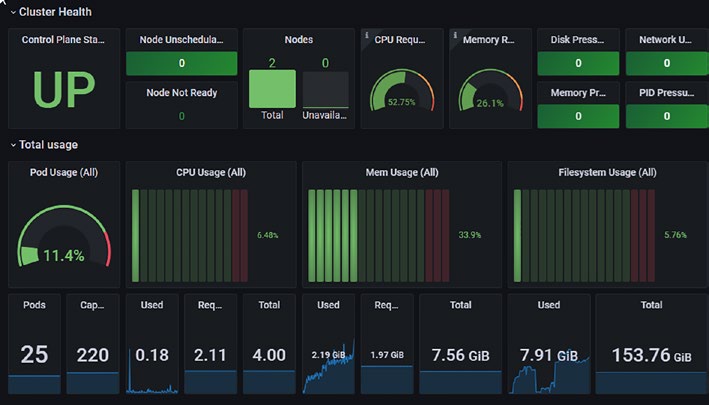Click the Nodes Unavailable bar
Screen dimensions: 709x405
326,89
